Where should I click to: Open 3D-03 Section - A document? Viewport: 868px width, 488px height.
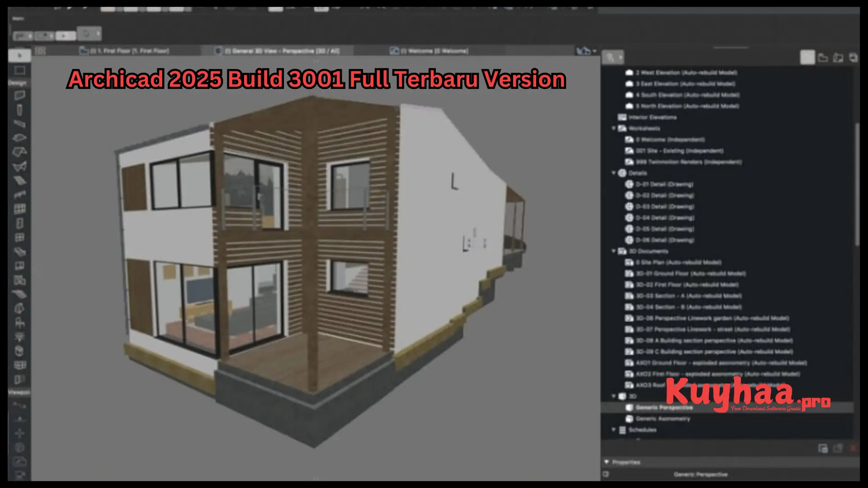(684, 296)
